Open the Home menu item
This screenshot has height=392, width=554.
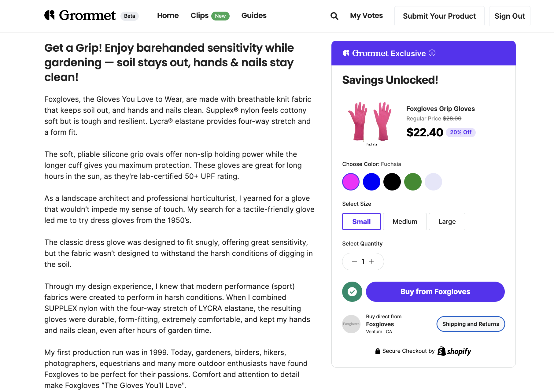[168, 16]
